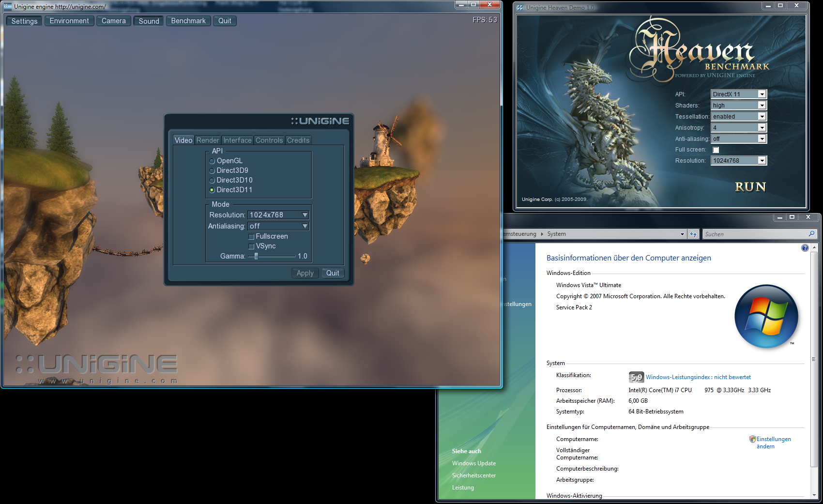The height and width of the screenshot is (504, 823).
Task: Click the 64 Bit-Betriebssystem value
Action: click(x=656, y=412)
